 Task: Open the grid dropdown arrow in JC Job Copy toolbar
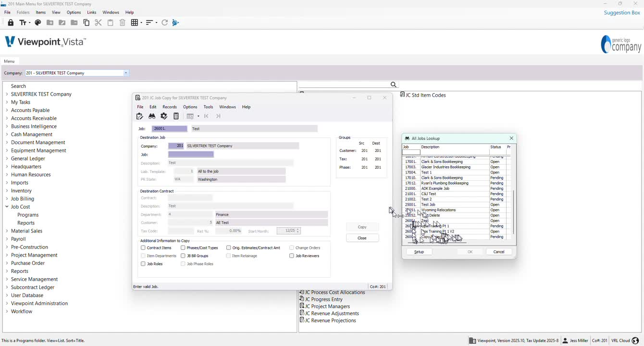click(198, 116)
